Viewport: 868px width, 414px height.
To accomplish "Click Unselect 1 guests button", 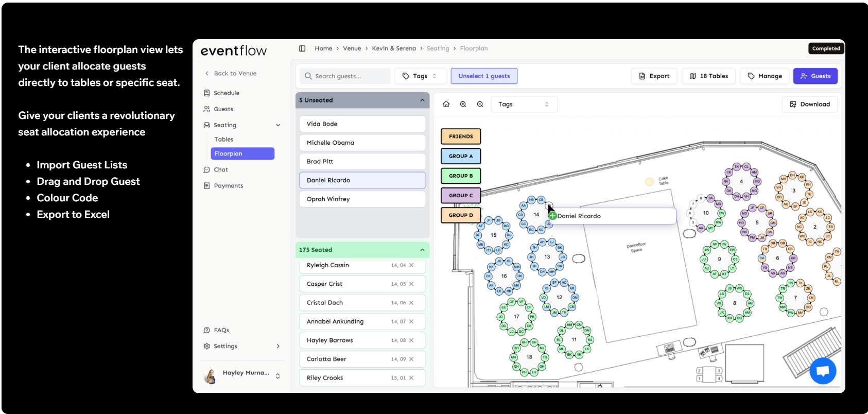I will pos(484,76).
